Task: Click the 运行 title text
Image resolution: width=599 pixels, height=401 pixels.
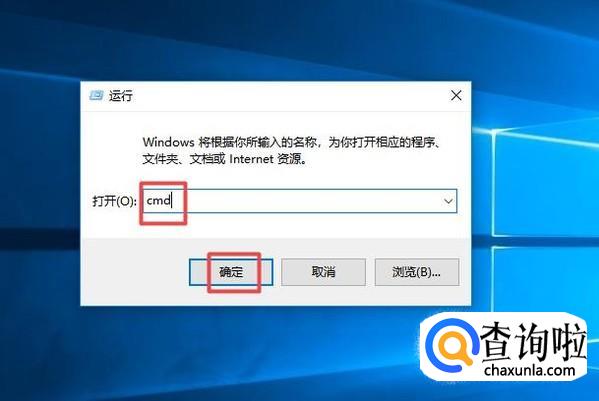Action: tap(121, 95)
